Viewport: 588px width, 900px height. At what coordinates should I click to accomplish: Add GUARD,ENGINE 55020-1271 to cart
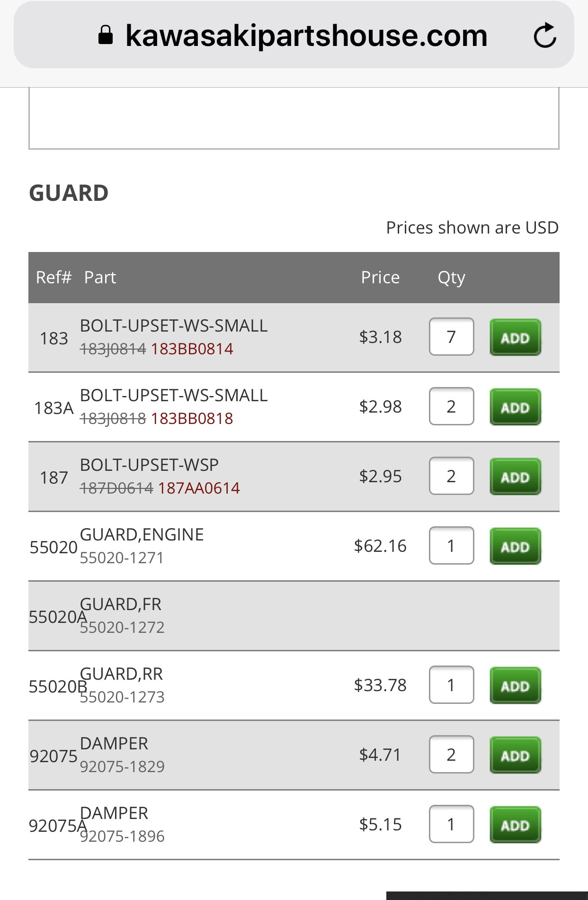coord(515,546)
